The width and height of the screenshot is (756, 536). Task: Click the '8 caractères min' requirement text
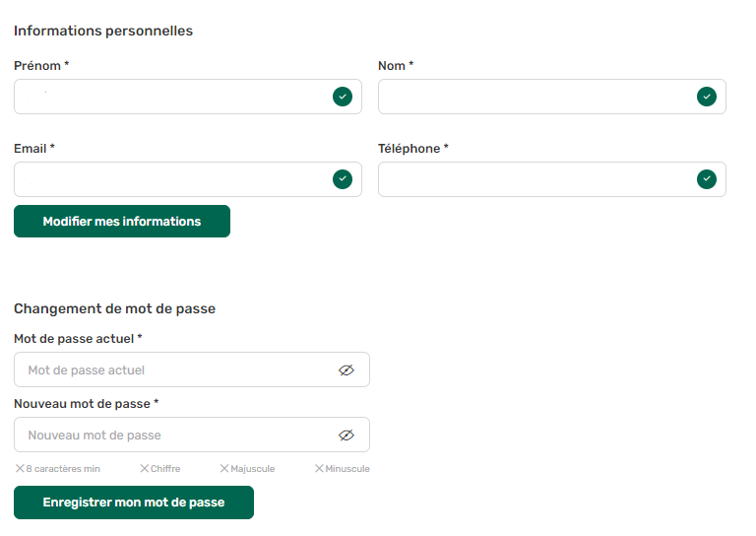pos(63,469)
